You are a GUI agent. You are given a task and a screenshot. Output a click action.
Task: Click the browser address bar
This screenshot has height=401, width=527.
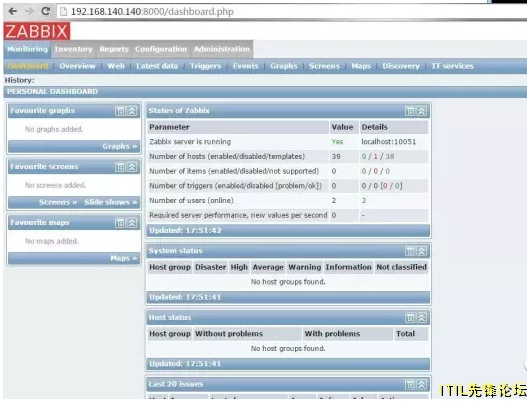pos(289,12)
